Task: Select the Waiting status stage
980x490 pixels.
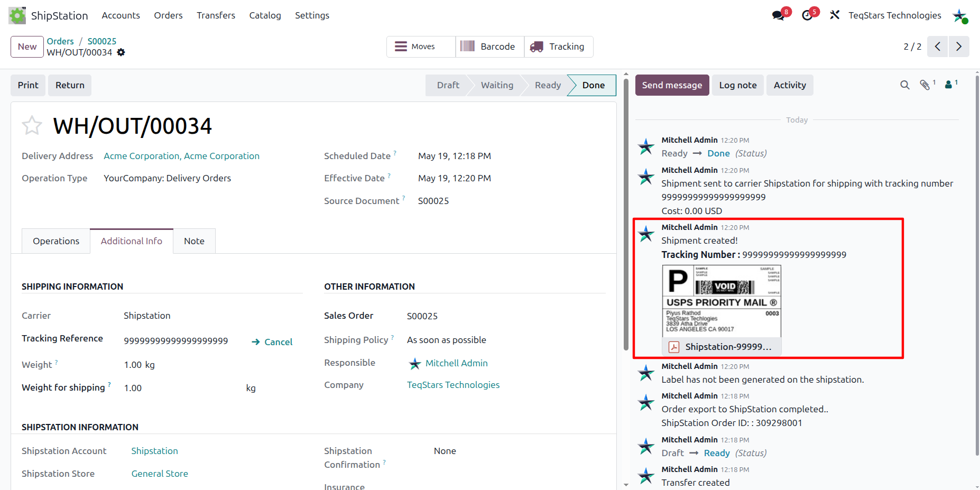Action: pyautogui.click(x=497, y=85)
